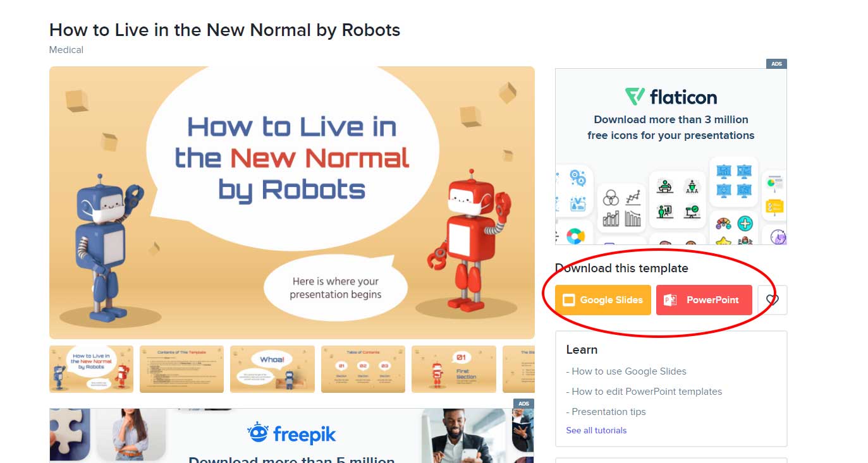Open the Medical category link
The width and height of the screenshot is (868, 463).
(x=66, y=49)
